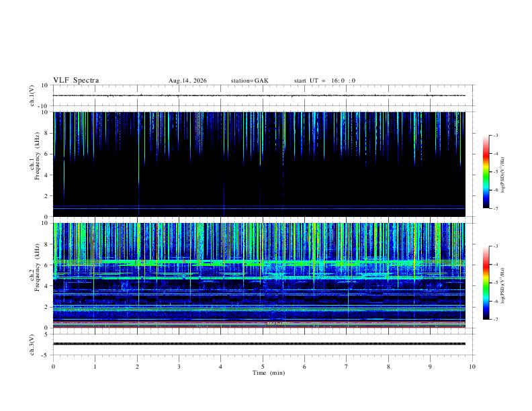Click the 9 minute tick label

tap(430, 367)
